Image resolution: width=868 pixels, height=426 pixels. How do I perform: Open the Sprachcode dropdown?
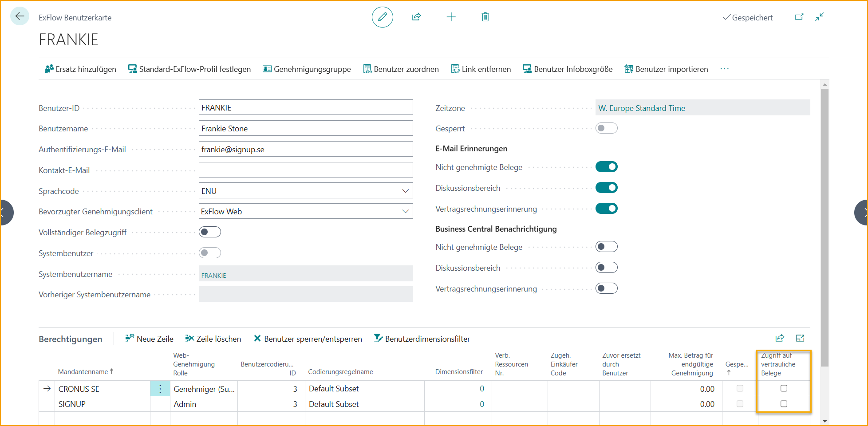coord(405,191)
